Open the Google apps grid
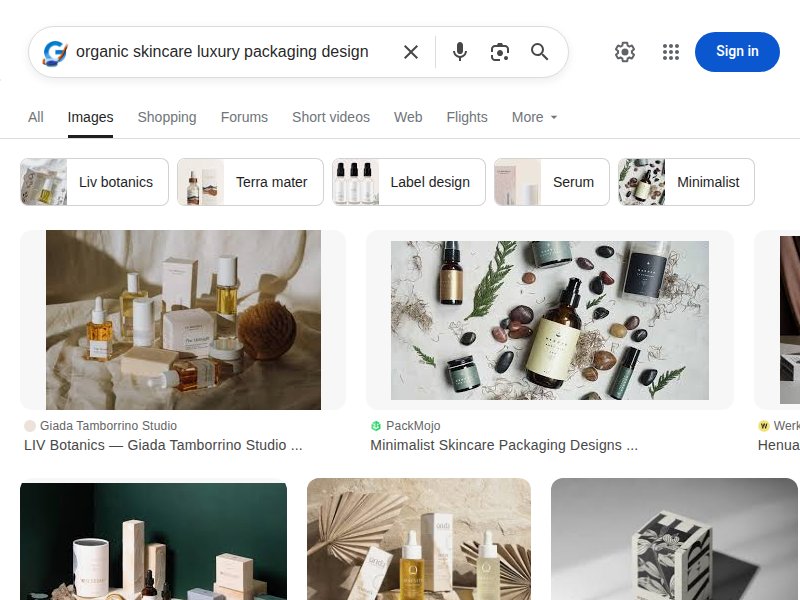 670,51
